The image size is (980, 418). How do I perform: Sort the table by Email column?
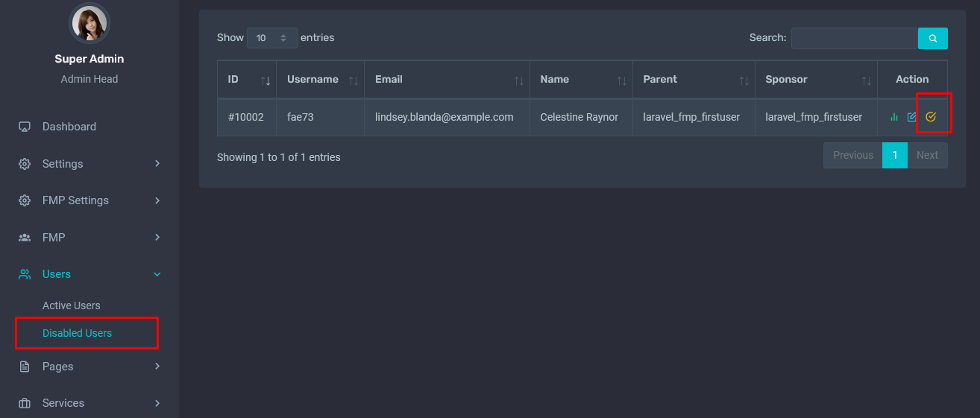[447, 80]
